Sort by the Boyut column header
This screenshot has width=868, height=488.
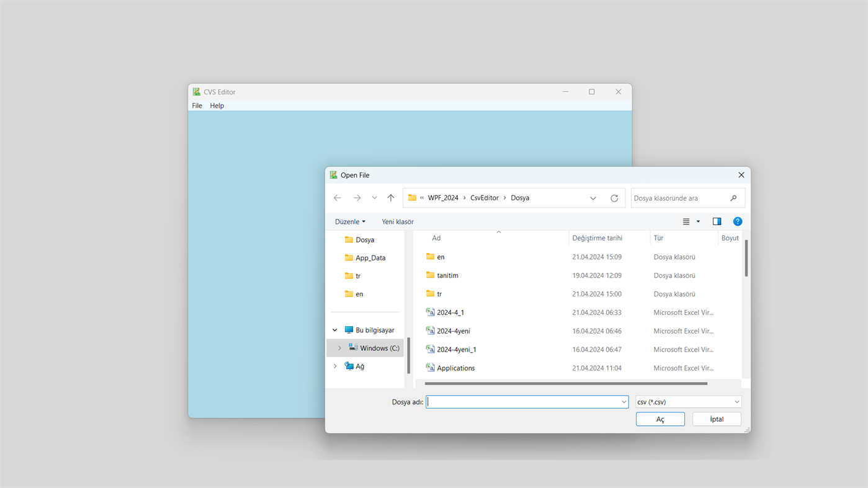tap(730, 238)
